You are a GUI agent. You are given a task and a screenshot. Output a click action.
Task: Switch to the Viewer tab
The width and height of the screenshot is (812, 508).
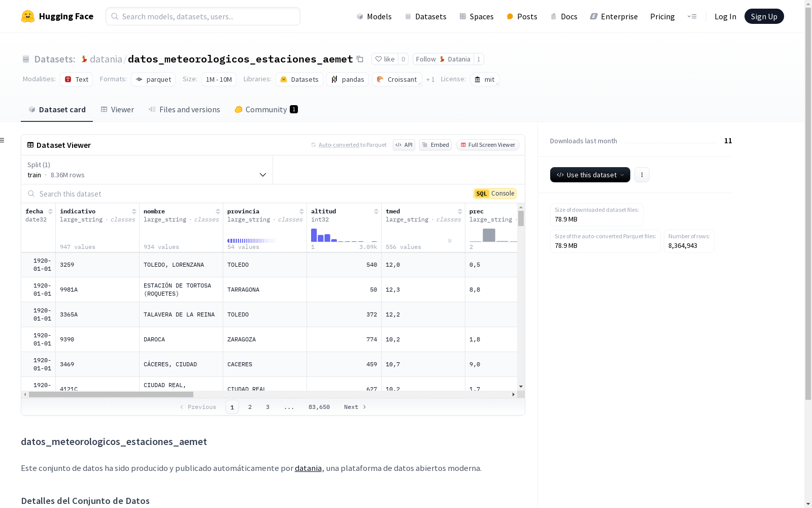click(x=117, y=110)
